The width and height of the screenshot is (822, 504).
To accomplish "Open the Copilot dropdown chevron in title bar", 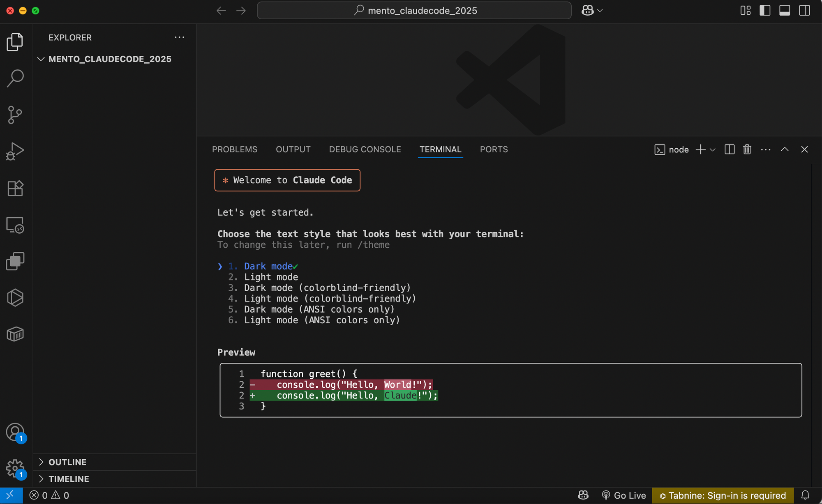I will pyautogui.click(x=600, y=11).
